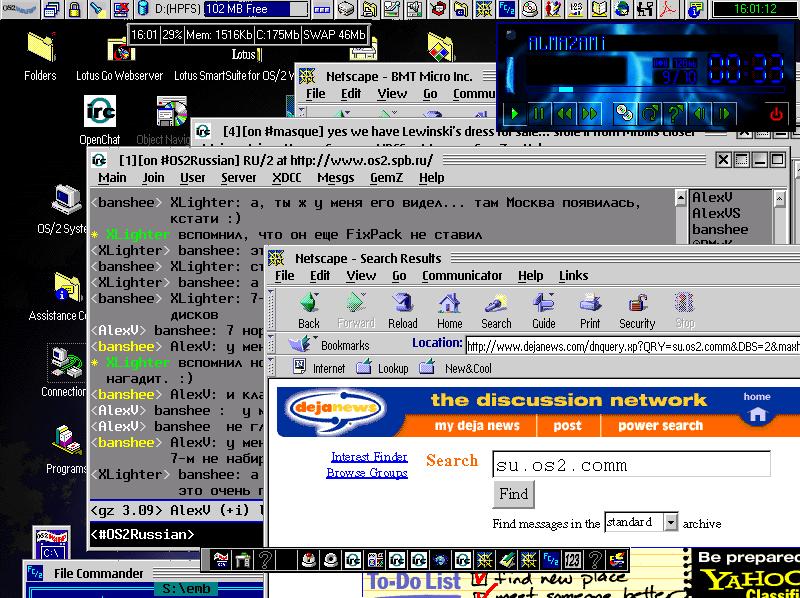Select the Programs desktop icon
This screenshot has width=800, height=598.
click(66, 450)
